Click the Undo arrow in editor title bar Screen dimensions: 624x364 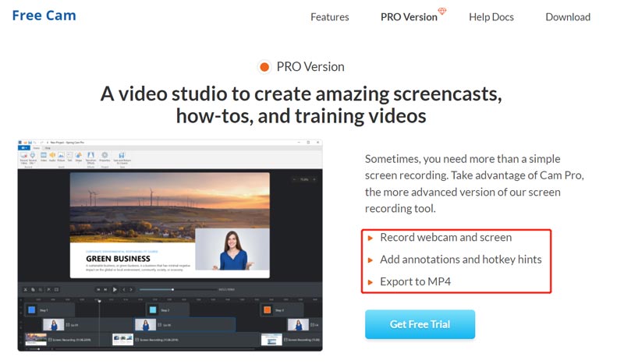34,143
